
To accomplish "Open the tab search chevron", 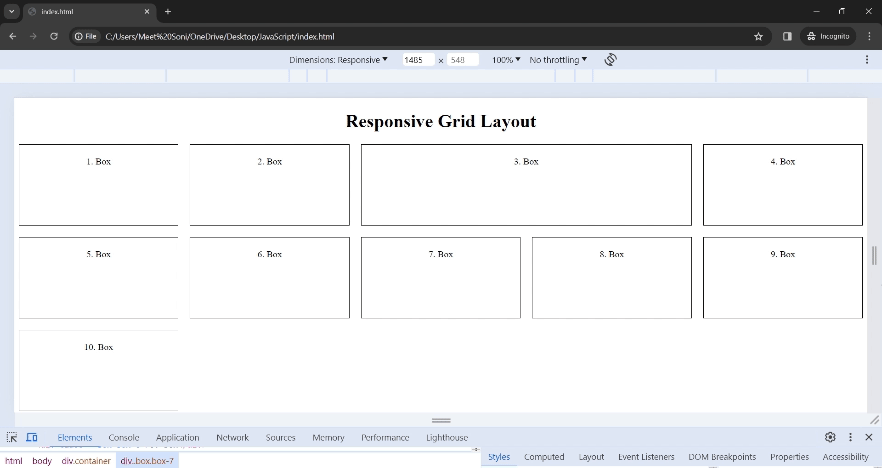I will click(11, 11).
